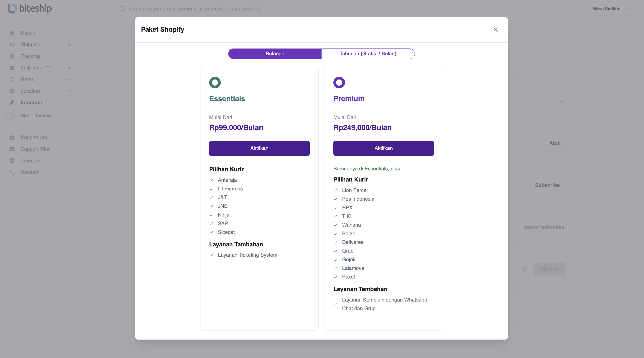The image size is (644, 358).
Task: Click the Pos Indonesia courier entry
Action: pyautogui.click(x=358, y=199)
